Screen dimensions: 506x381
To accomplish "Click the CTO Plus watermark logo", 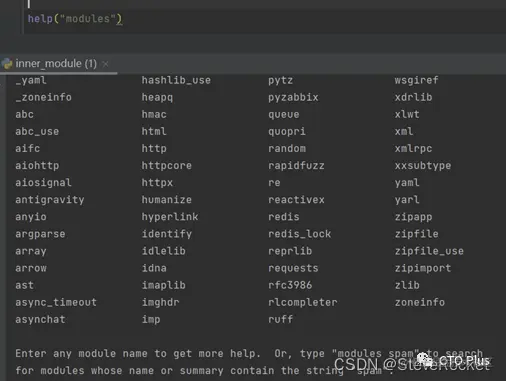I will (454, 360).
